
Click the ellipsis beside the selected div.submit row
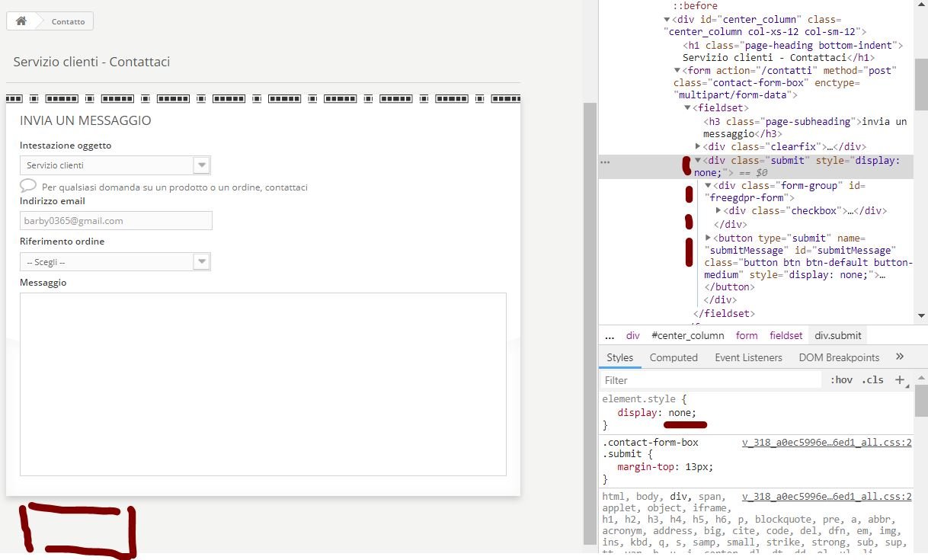click(x=605, y=162)
